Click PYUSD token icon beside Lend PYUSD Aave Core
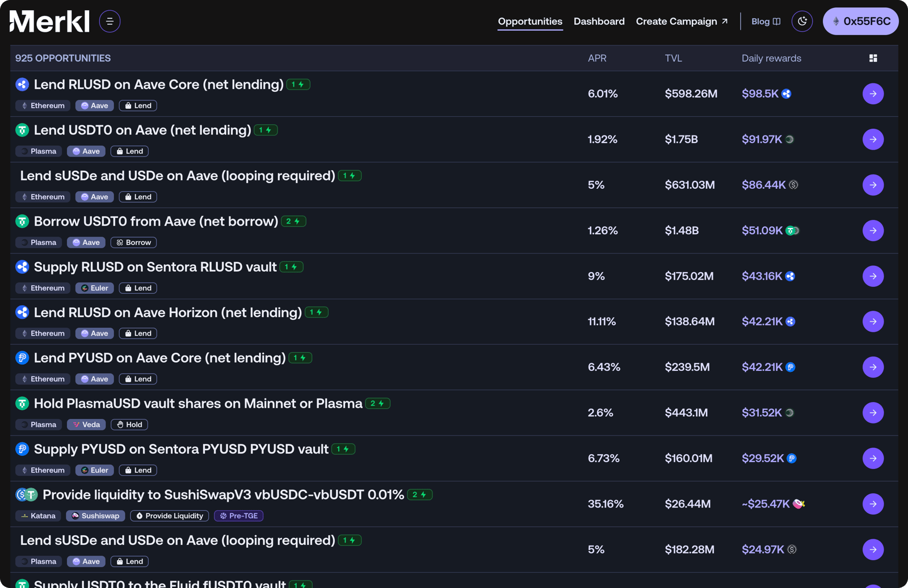The height and width of the screenshot is (588, 908). [x=22, y=358]
